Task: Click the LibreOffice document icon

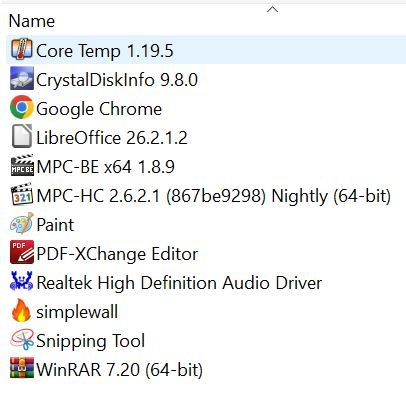Action: (22, 136)
